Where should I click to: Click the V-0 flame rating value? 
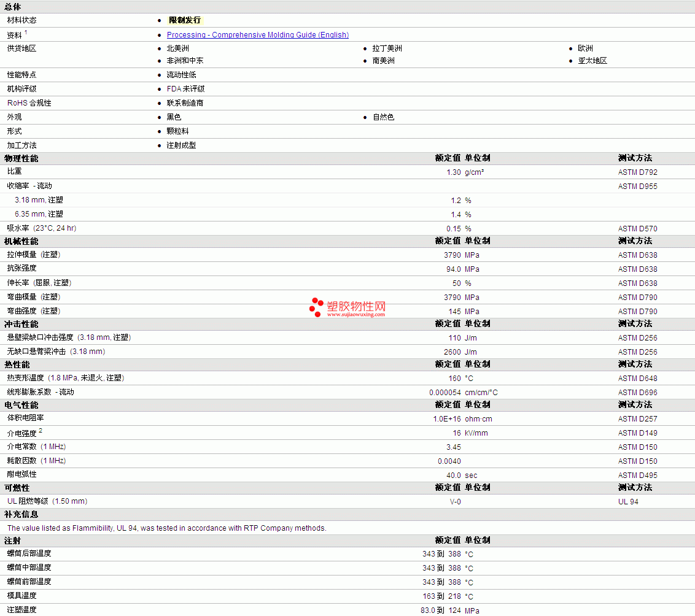455,502
